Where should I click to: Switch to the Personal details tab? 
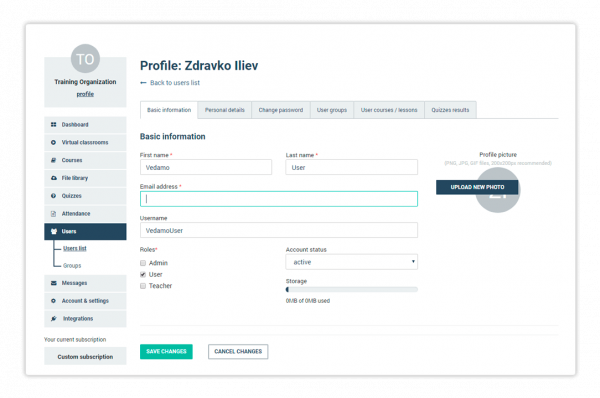point(225,110)
